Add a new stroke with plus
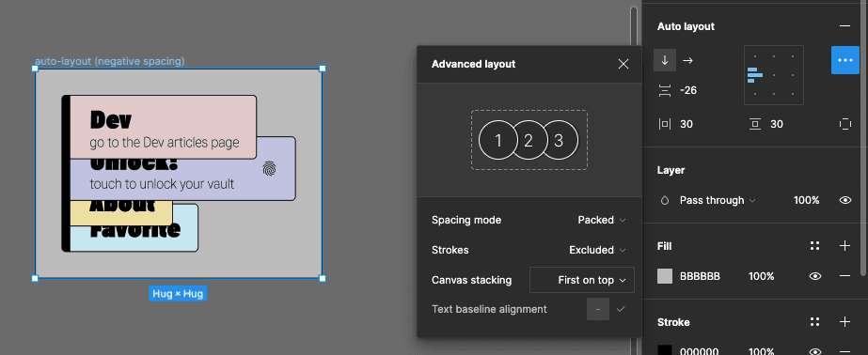The height and width of the screenshot is (355, 868). pos(844,322)
